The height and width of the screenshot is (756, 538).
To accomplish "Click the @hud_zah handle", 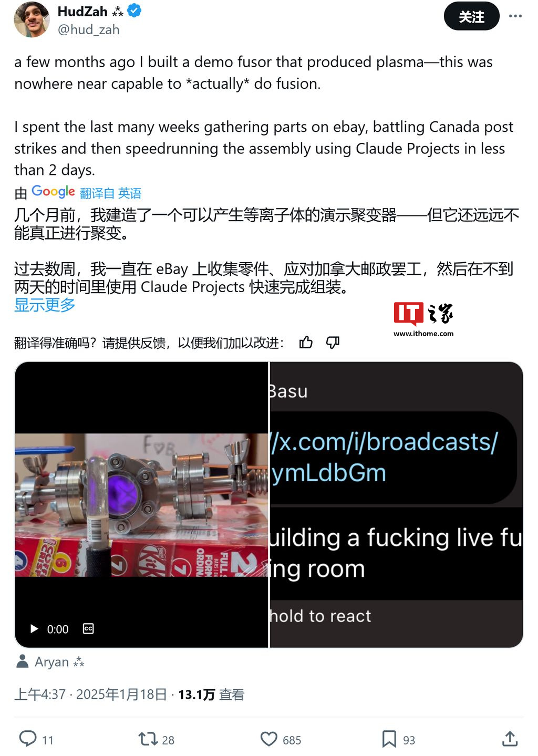I will click(x=88, y=29).
